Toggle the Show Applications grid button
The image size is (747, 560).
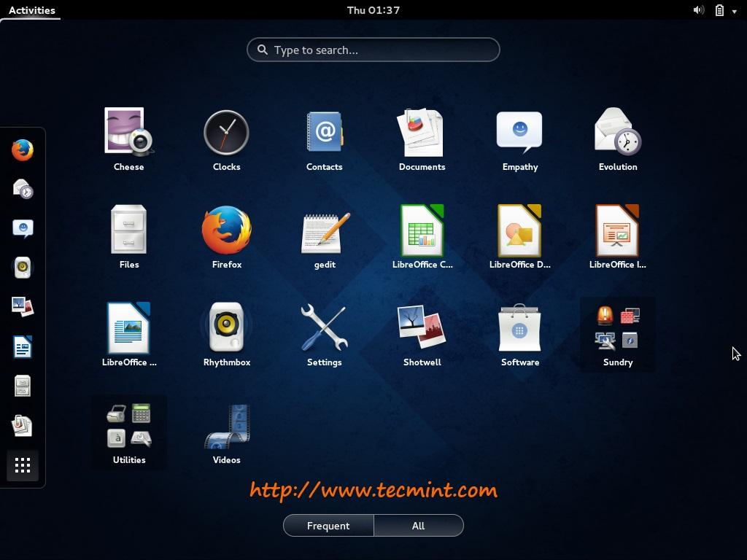coord(23,465)
